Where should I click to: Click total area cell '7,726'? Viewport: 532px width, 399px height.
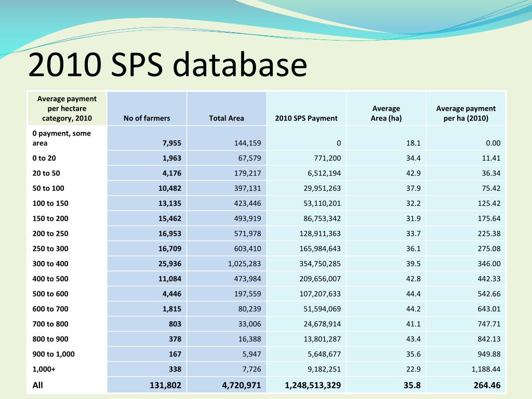click(251, 369)
